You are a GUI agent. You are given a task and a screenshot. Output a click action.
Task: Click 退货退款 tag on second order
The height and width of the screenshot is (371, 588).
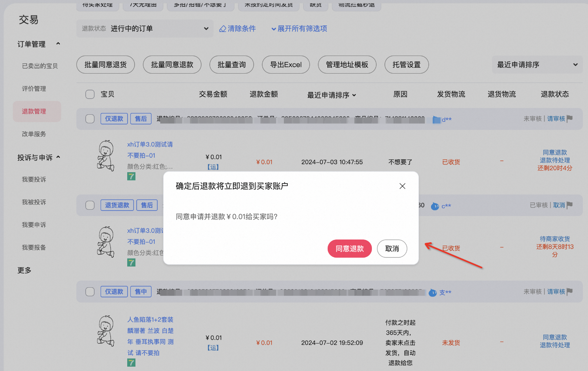click(117, 205)
